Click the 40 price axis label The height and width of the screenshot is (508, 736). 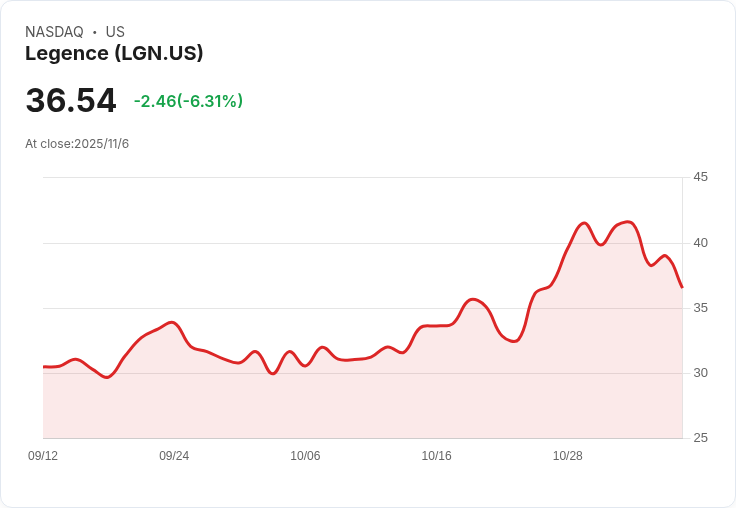tap(700, 242)
